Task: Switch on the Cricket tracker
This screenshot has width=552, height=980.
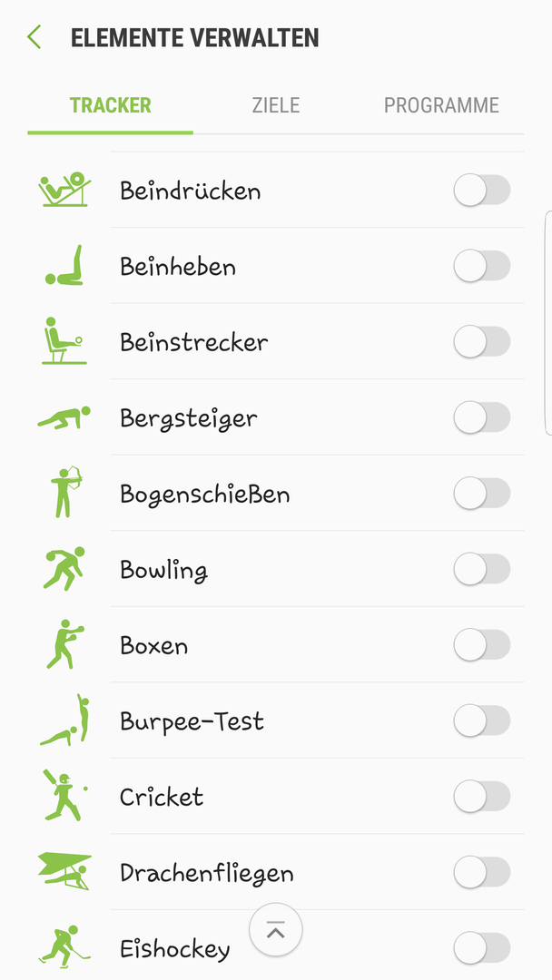Action: (482, 797)
